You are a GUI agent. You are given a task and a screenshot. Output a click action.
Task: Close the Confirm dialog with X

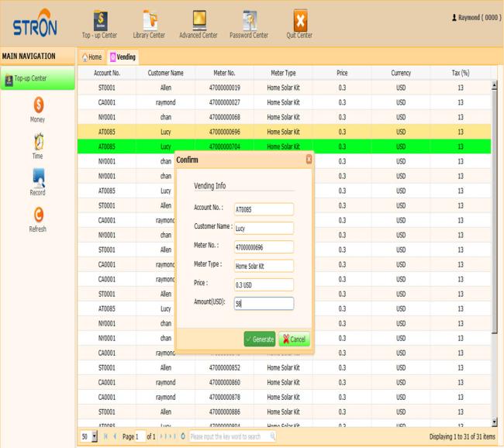[309, 159]
